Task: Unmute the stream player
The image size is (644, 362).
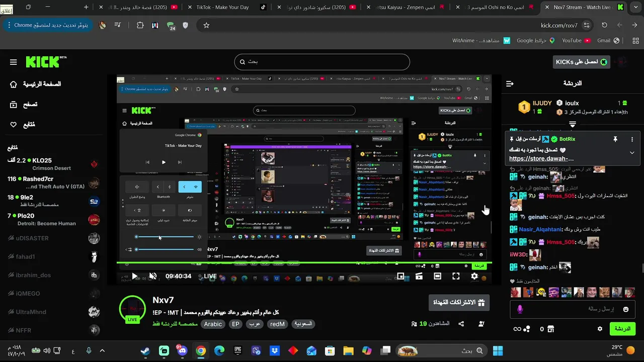Action: (x=153, y=276)
